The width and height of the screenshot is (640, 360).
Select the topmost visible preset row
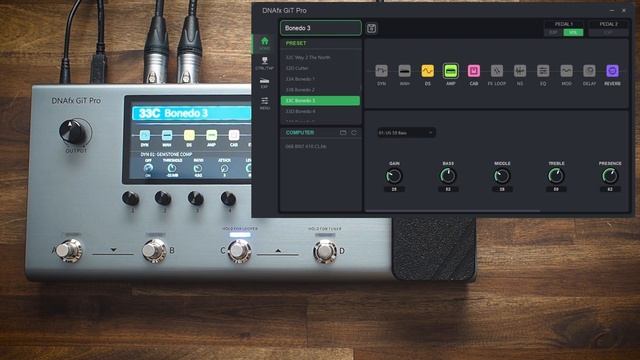click(x=320, y=58)
